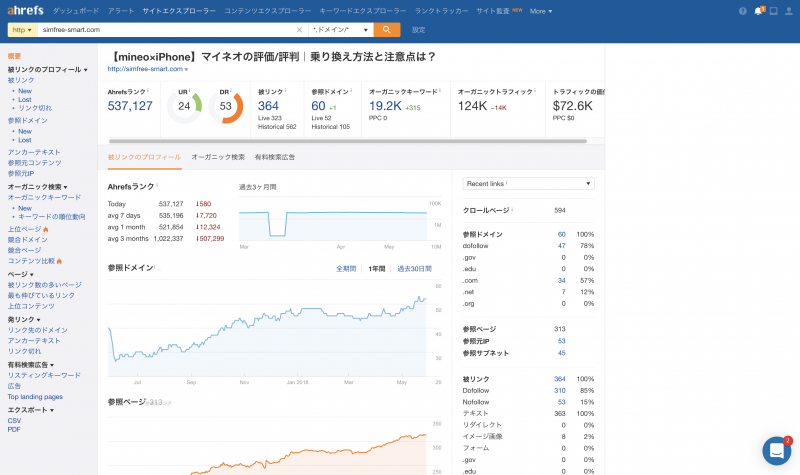Image resolution: width=800 pixels, height=475 pixels.
Task: Switch to the 有料検索広告 tab
Action: (x=274, y=157)
